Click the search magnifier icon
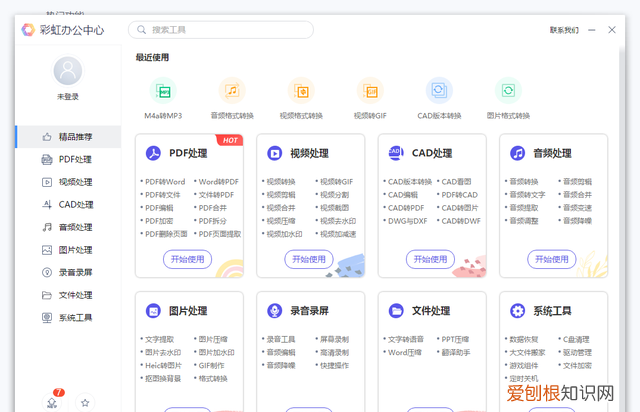Image resolution: width=640 pixels, height=412 pixels. (x=141, y=30)
